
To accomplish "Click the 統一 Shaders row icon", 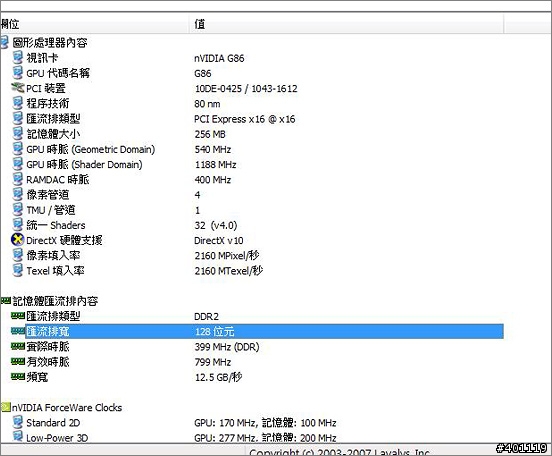I will tap(18, 224).
